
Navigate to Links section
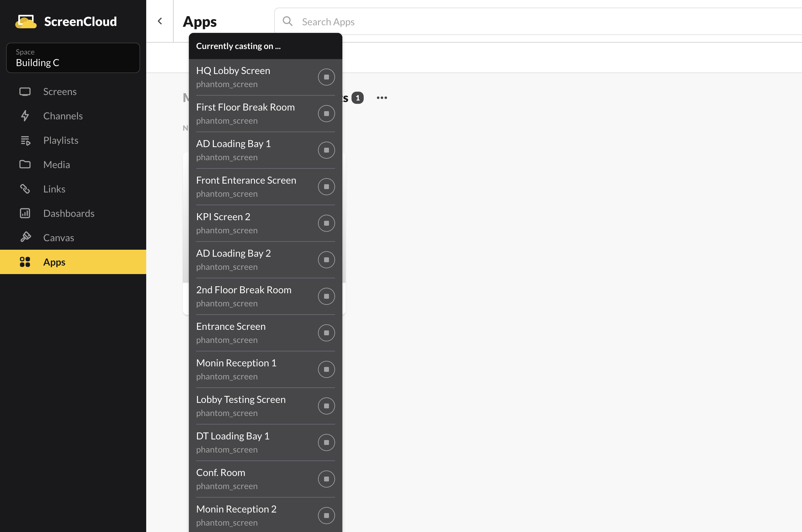pyautogui.click(x=73, y=189)
